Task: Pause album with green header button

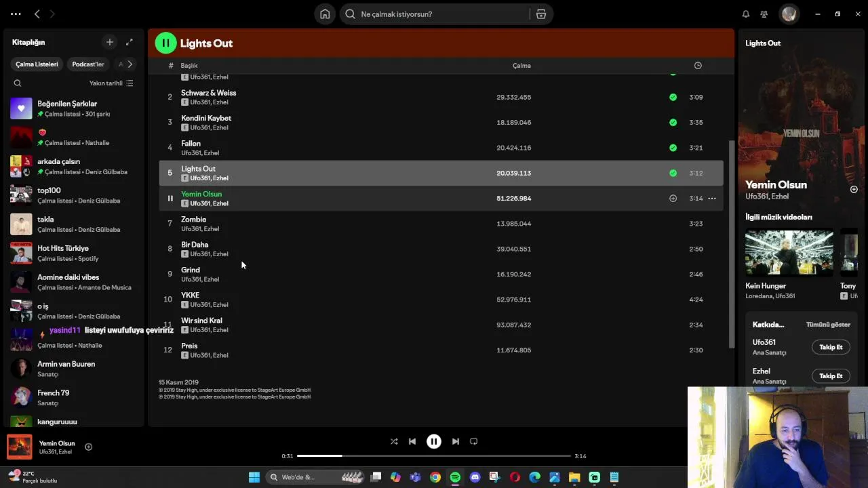Action: 165,43
